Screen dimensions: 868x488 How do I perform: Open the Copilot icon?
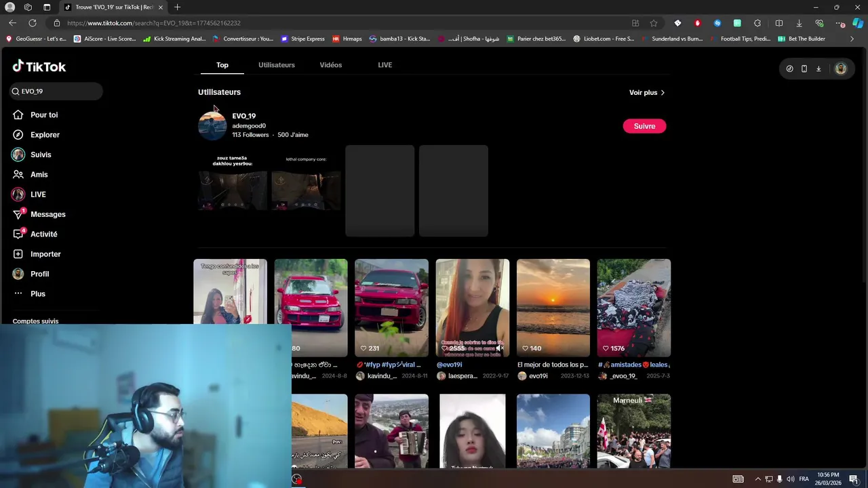click(x=857, y=23)
